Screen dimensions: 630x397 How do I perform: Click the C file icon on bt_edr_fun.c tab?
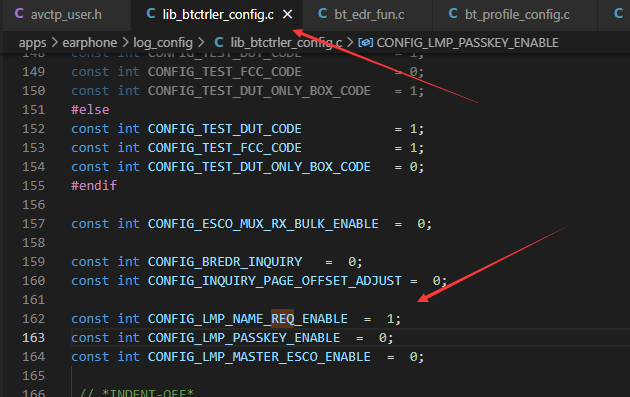pyautogui.click(x=322, y=14)
